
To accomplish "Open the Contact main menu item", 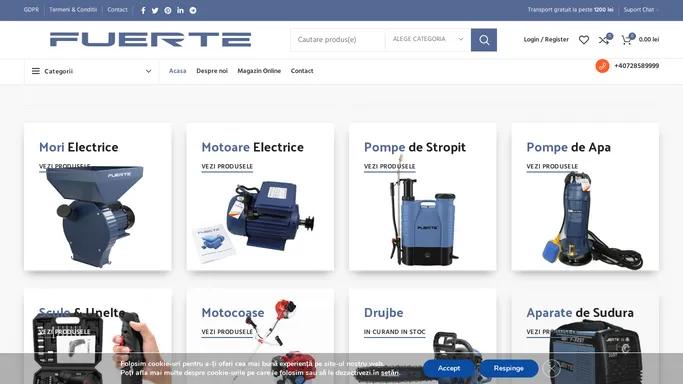I will (302, 71).
